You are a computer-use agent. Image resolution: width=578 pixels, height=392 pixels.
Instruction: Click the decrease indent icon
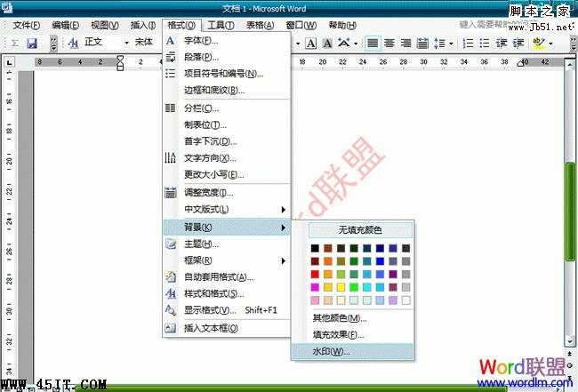(x=501, y=43)
